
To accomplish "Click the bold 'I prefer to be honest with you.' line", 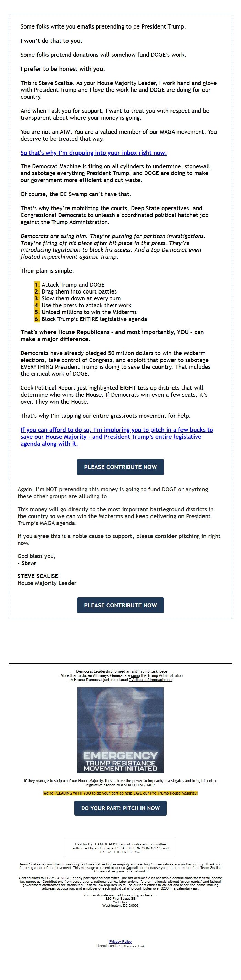I will click(x=62, y=69).
